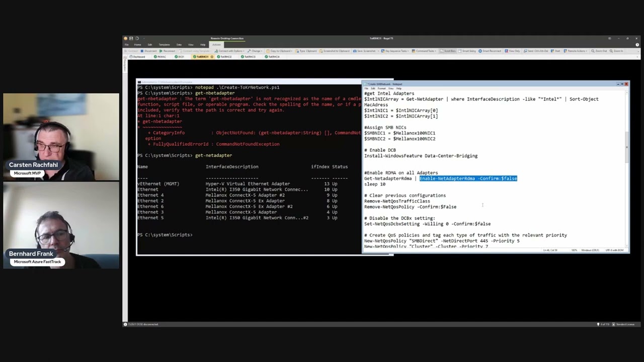Open the Copy to Clipboard dropdown
Viewport: 644px width, 362px height.
280,51
